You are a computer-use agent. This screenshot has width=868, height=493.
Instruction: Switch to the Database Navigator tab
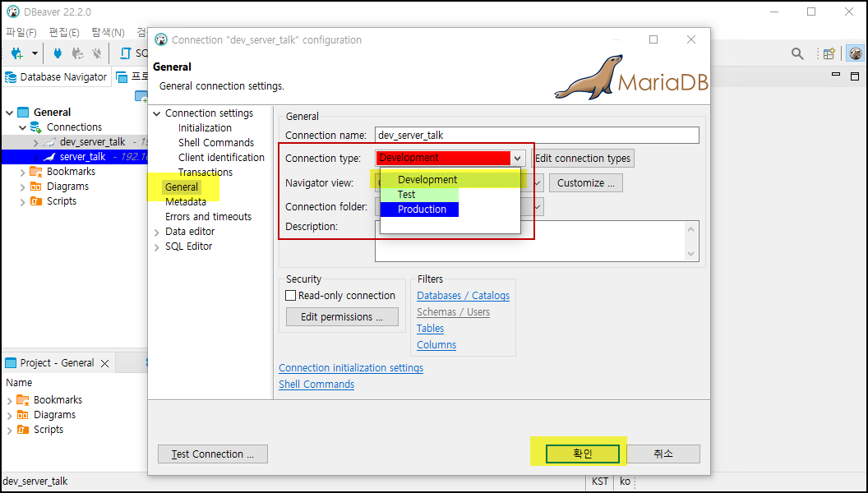[x=56, y=77]
